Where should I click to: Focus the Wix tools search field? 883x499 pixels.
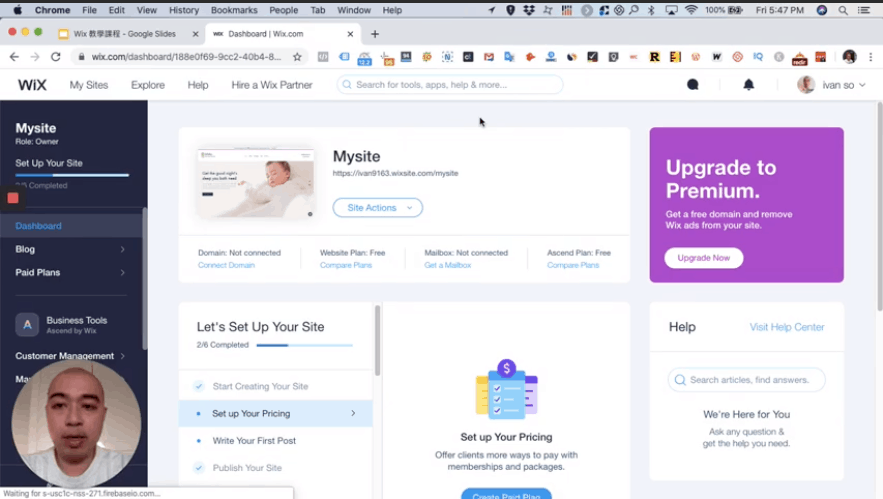click(450, 85)
